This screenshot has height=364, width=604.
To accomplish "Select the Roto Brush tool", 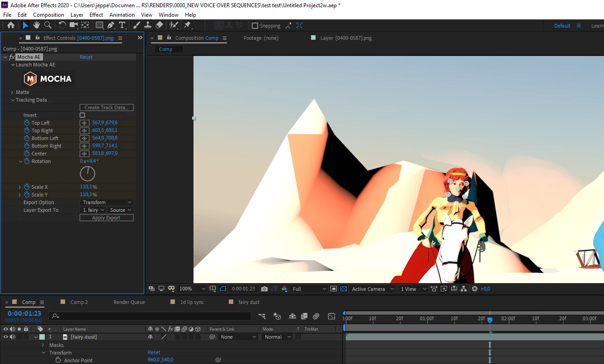I will pyautogui.click(x=174, y=25).
